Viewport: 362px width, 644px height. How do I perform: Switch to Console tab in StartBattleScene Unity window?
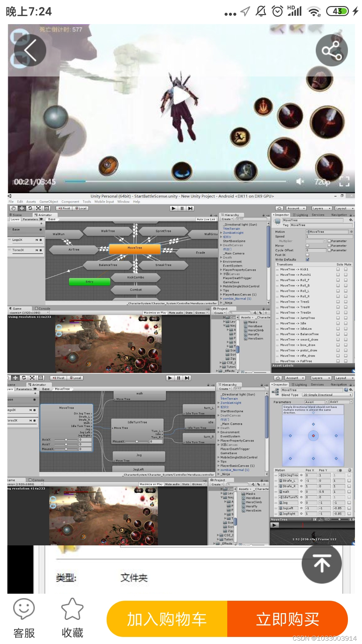43,309
